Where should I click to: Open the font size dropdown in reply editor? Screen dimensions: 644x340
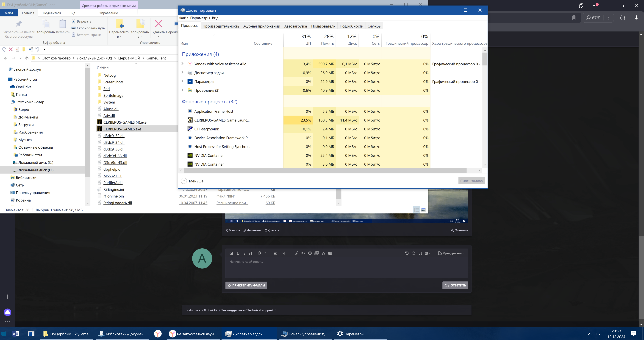point(252,253)
